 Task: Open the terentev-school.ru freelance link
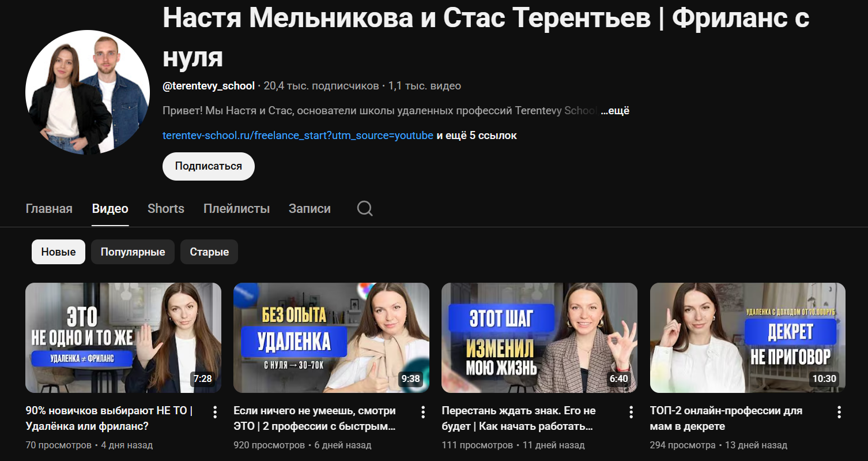point(297,135)
